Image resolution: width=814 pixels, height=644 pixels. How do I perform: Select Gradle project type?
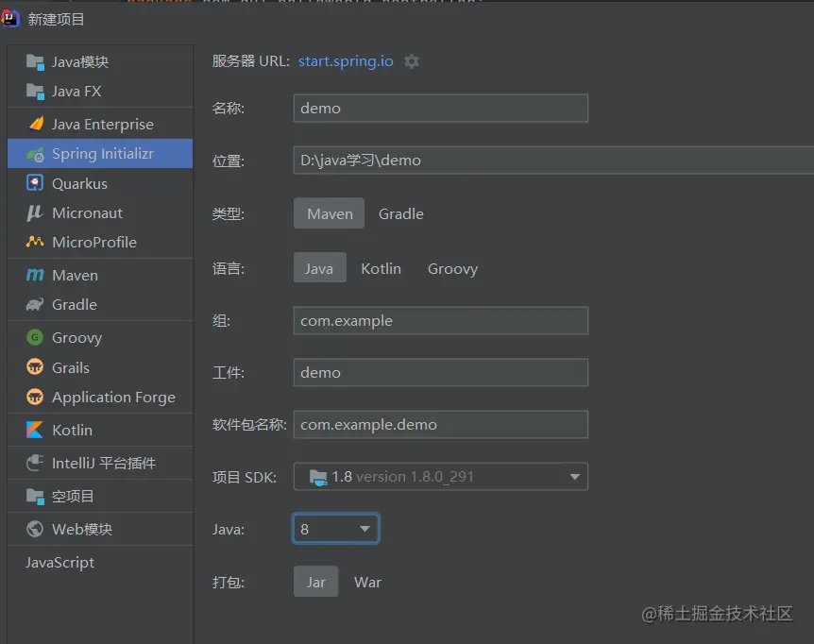400,213
